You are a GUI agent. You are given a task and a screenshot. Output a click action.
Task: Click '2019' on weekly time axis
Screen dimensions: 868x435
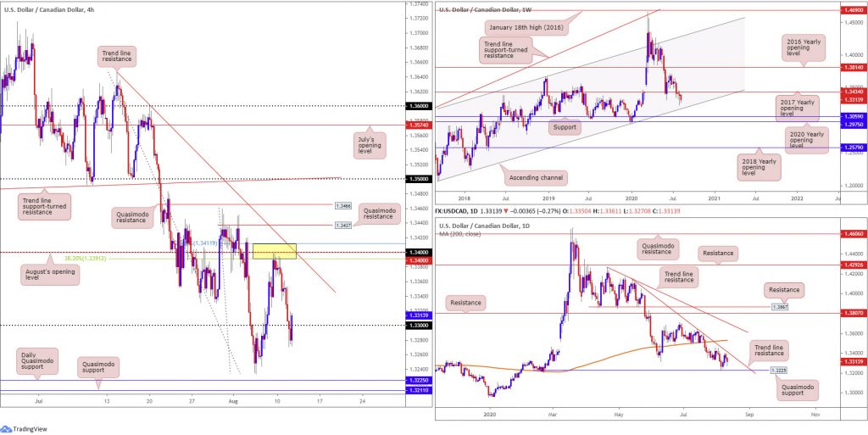tap(548, 197)
